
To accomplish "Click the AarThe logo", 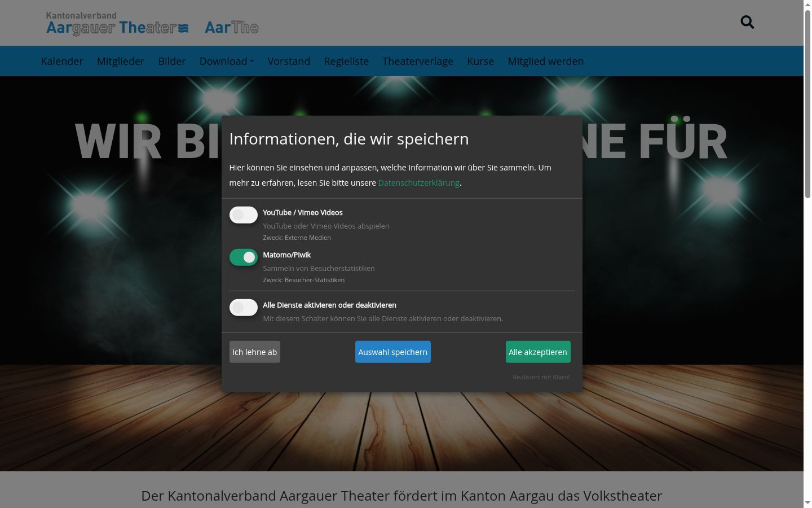I will [232, 27].
